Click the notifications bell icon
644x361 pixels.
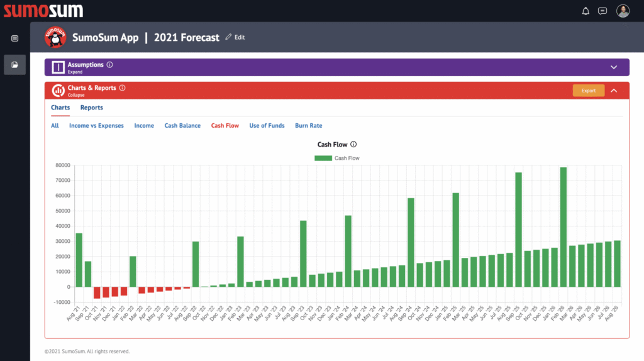[586, 11]
